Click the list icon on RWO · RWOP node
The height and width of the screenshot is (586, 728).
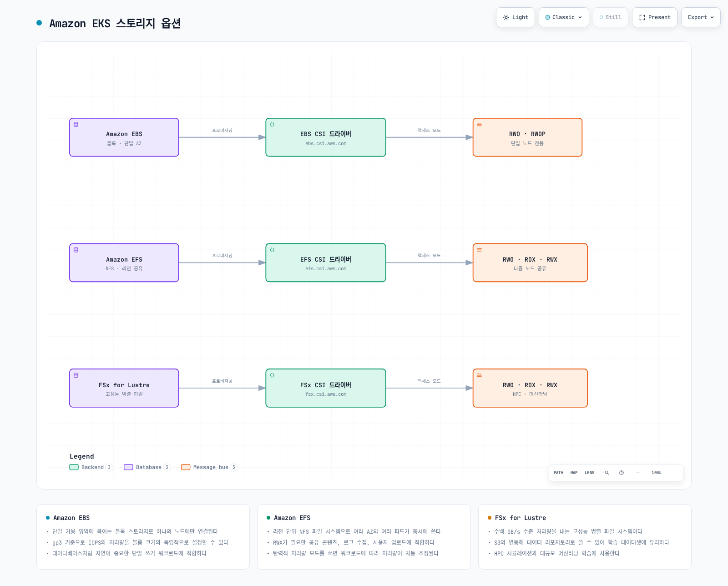coord(479,125)
